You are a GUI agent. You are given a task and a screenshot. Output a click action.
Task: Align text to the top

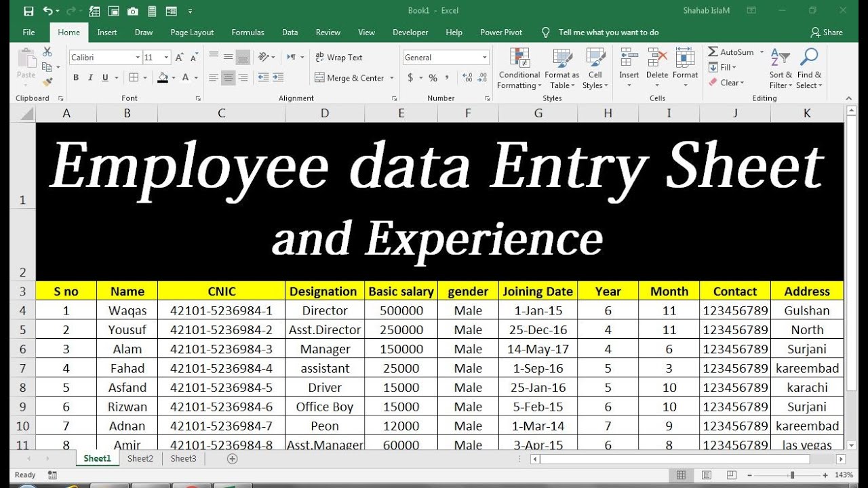[214, 57]
